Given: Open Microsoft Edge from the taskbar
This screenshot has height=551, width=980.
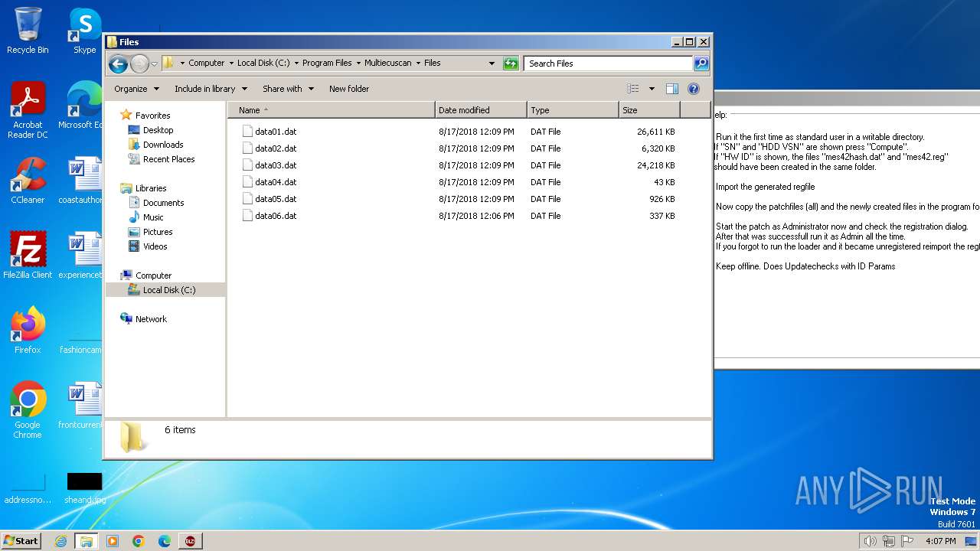Looking at the screenshot, I should [x=165, y=541].
